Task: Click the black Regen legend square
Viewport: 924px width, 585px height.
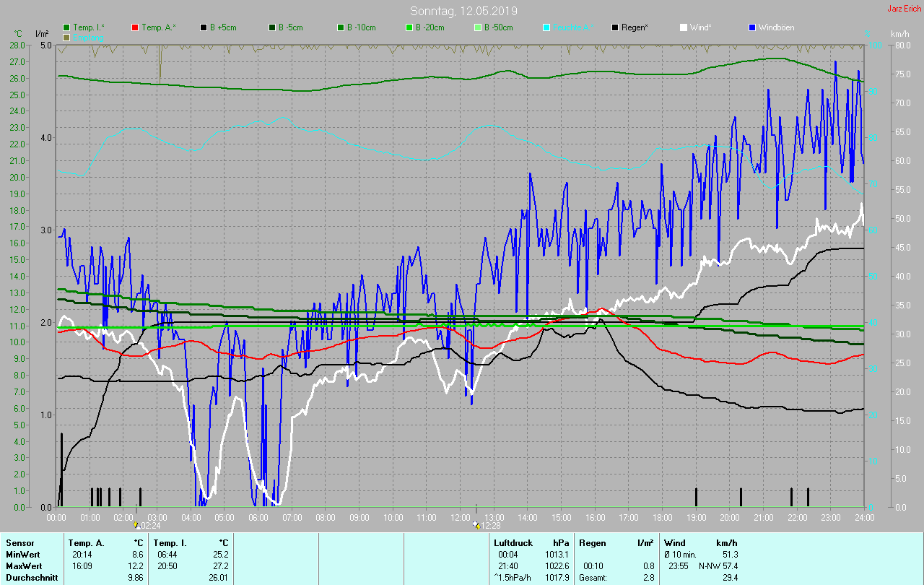Action: [x=615, y=27]
